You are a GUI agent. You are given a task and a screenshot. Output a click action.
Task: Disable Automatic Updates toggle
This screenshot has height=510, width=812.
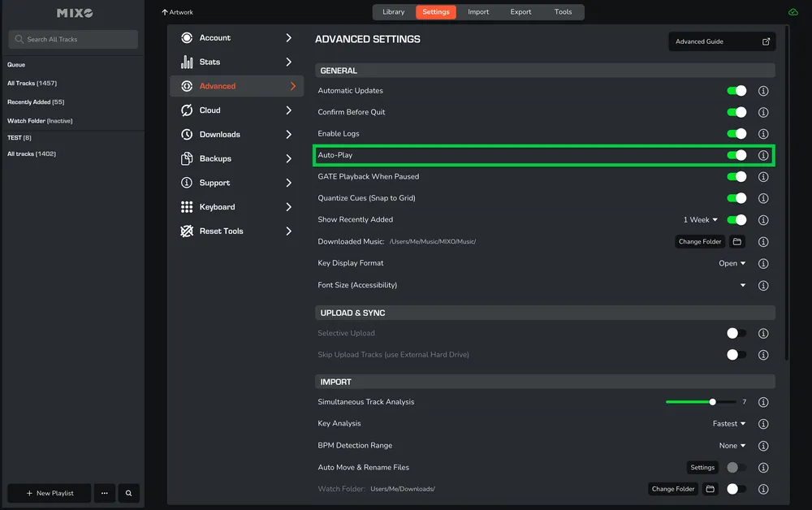pos(736,91)
